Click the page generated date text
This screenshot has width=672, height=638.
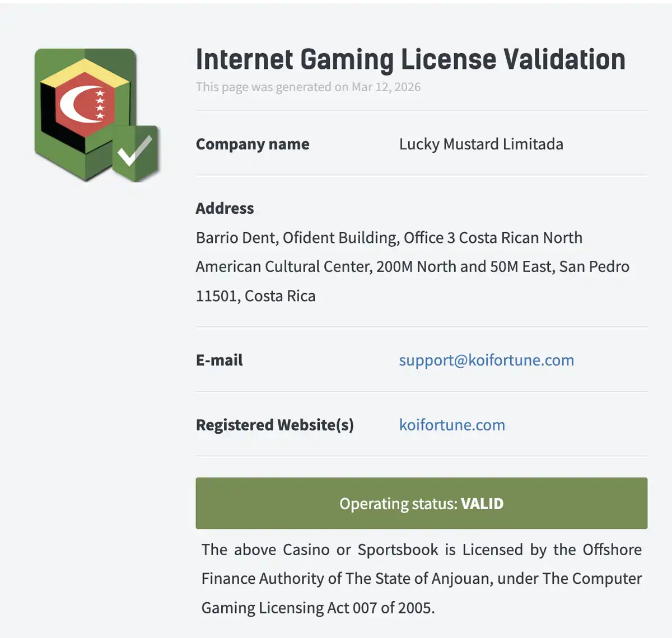308,87
